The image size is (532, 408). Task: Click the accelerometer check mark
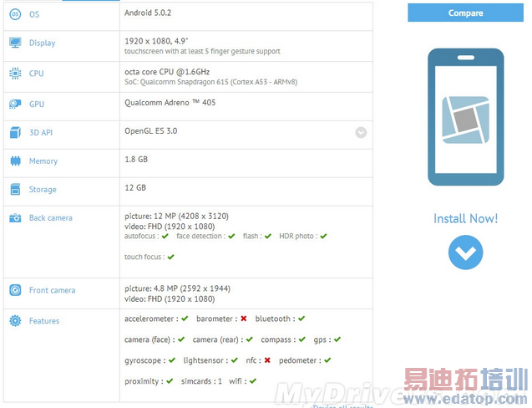pos(185,319)
